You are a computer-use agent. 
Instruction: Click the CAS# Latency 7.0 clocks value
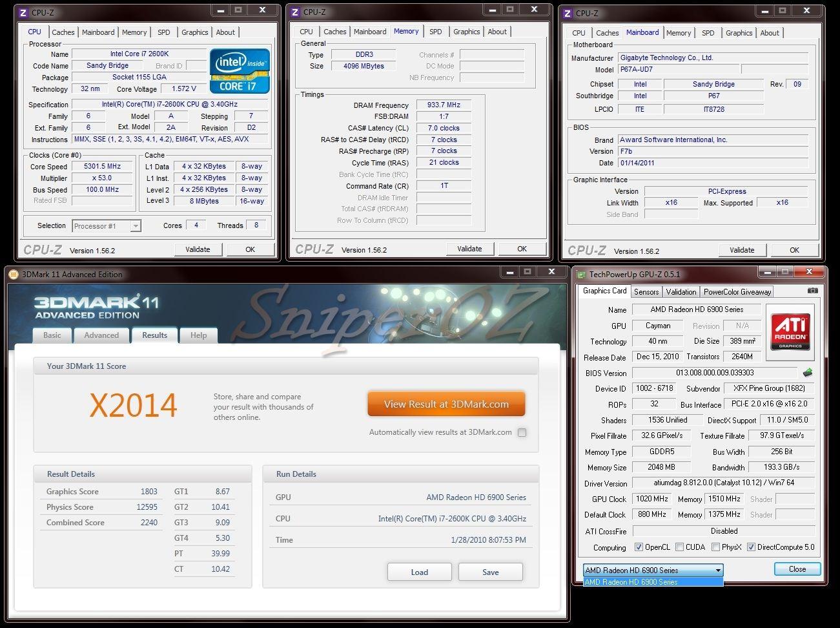pos(444,129)
